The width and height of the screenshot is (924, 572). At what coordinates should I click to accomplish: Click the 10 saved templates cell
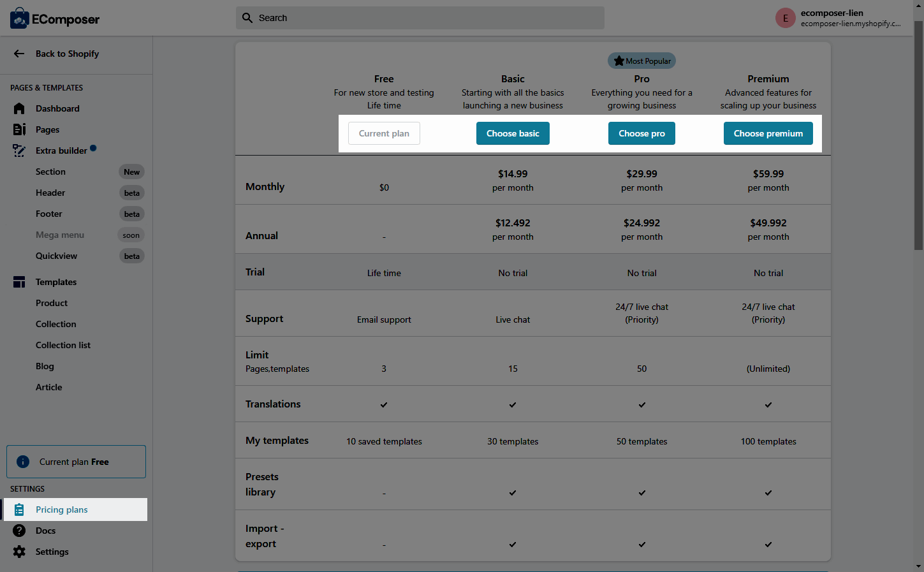tap(384, 441)
